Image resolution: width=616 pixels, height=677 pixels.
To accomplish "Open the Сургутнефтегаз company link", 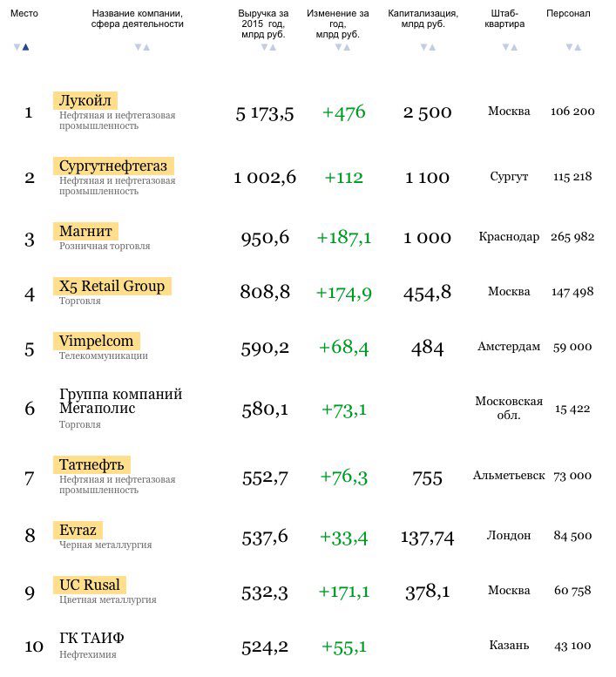I will tap(114, 166).
